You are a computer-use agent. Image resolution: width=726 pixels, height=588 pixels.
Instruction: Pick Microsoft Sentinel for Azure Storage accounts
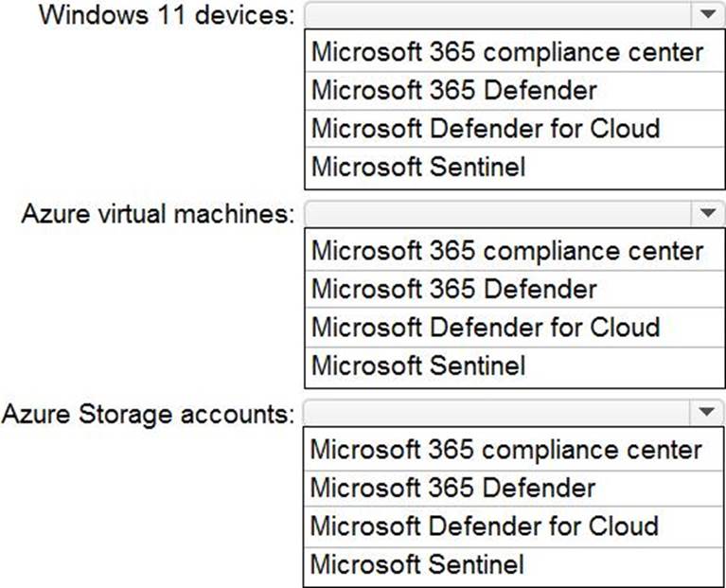point(416,565)
